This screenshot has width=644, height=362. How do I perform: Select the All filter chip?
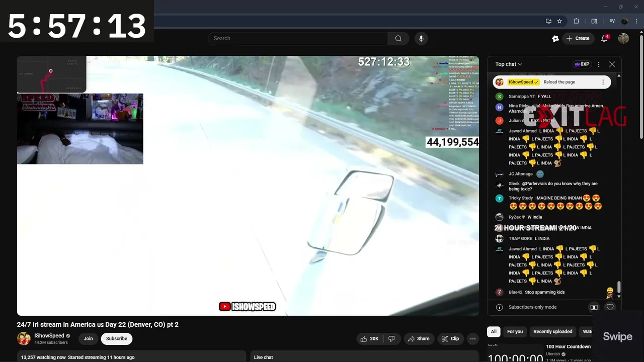point(494,332)
